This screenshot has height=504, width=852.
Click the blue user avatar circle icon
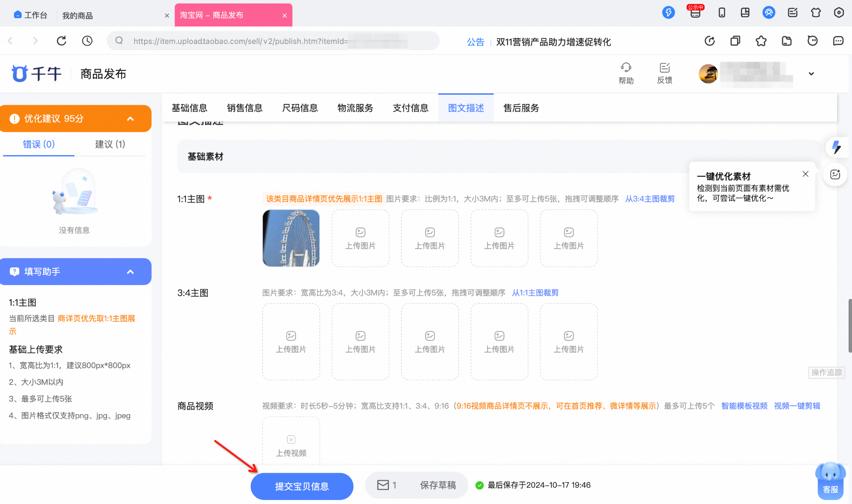coord(769,12)
